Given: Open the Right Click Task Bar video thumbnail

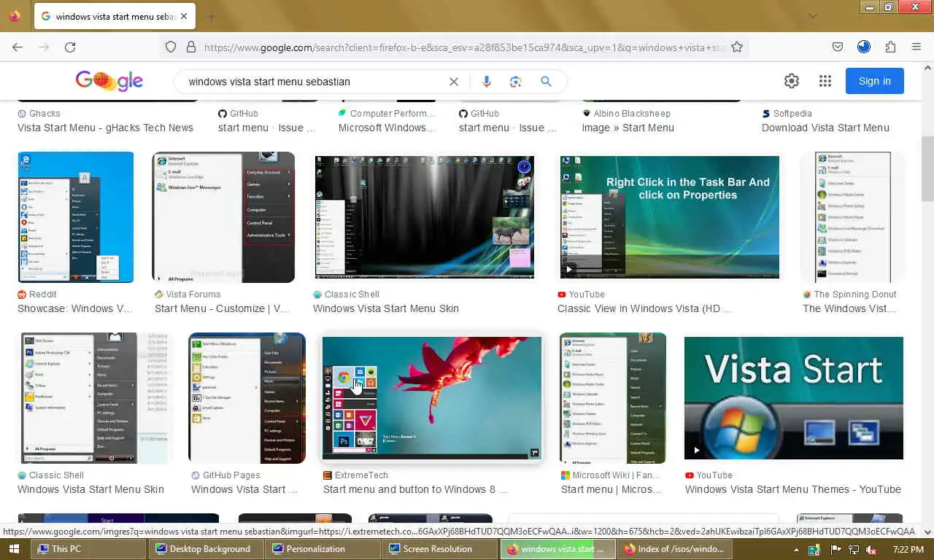Looking at the screenshot, I should point(670,217).
